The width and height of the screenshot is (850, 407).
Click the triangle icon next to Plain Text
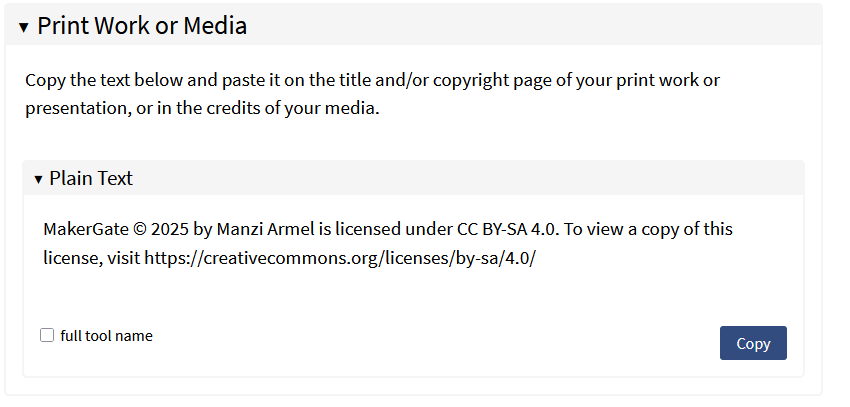(38, 179)
